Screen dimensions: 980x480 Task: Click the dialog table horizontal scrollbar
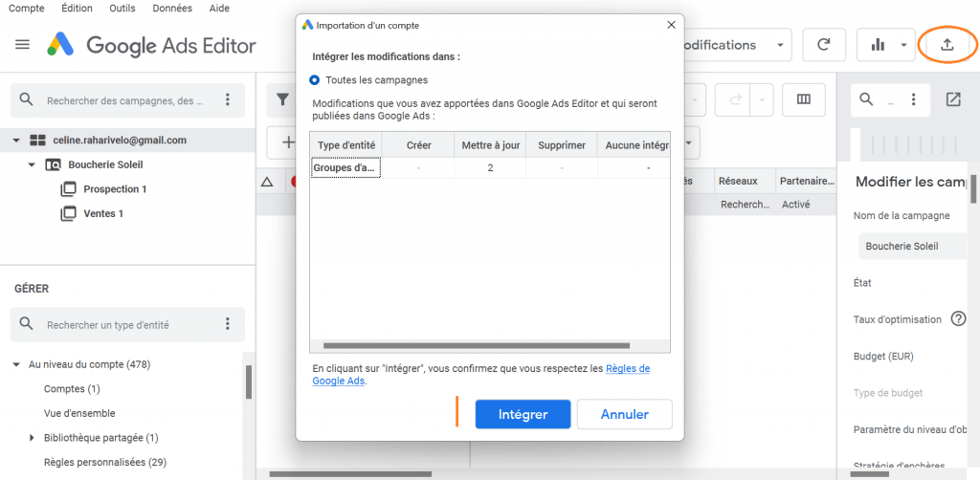coord(477,345)
